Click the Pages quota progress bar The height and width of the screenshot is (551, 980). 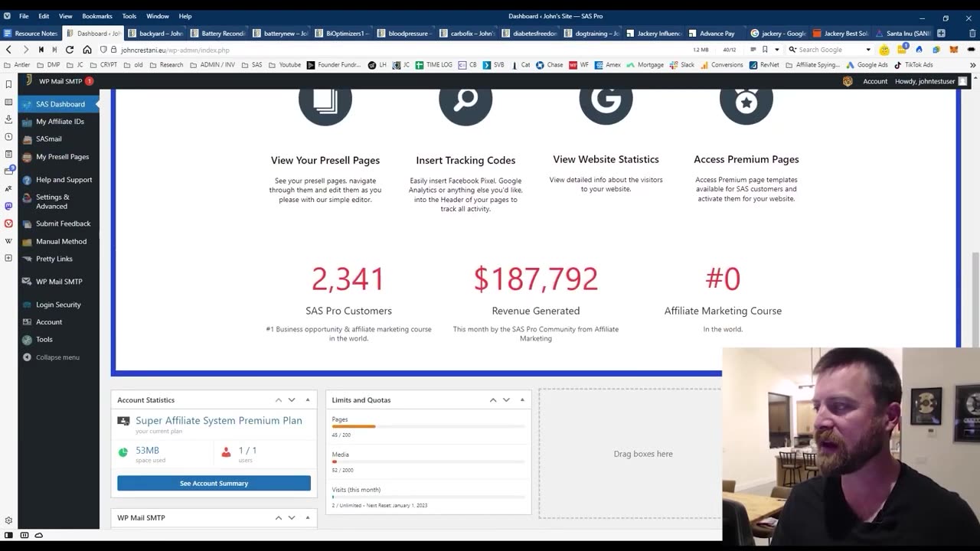pyautogui.click(x=428, y=426)
